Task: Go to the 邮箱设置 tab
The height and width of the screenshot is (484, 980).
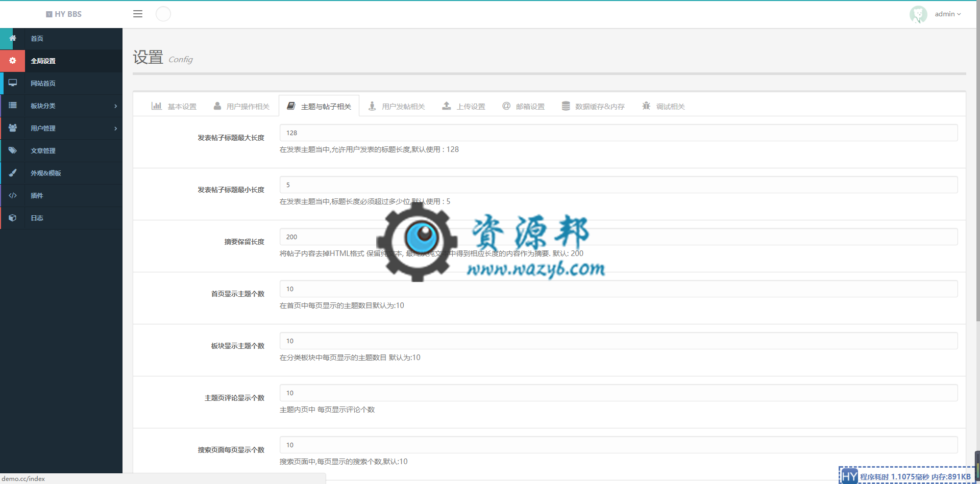Action: click(x=523, y=106)
